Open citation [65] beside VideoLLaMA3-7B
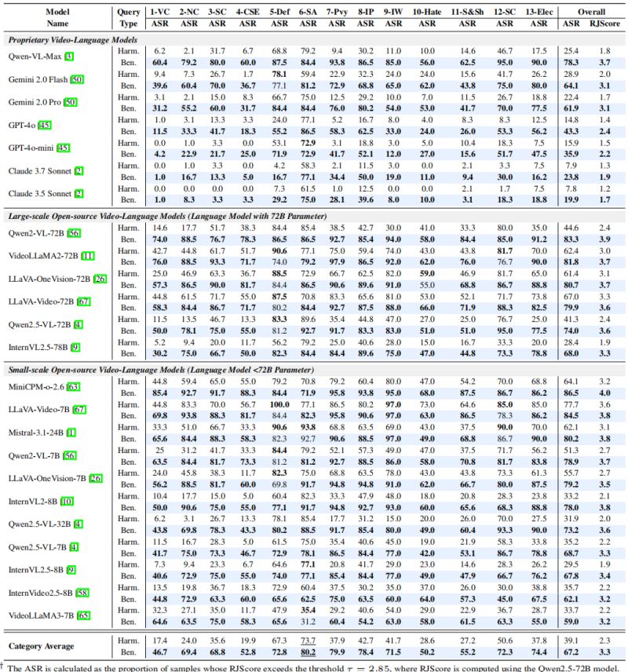The width and height of the screenshot is (628, 672). [83, 615]
